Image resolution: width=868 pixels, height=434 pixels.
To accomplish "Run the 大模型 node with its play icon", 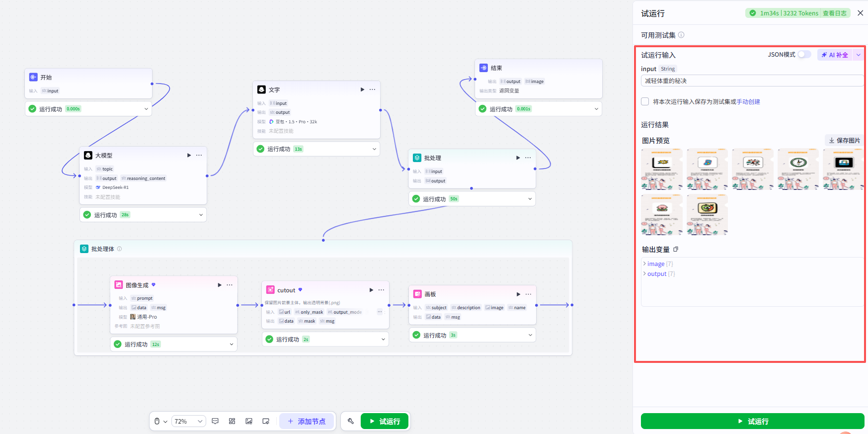I will pos(189,155).
